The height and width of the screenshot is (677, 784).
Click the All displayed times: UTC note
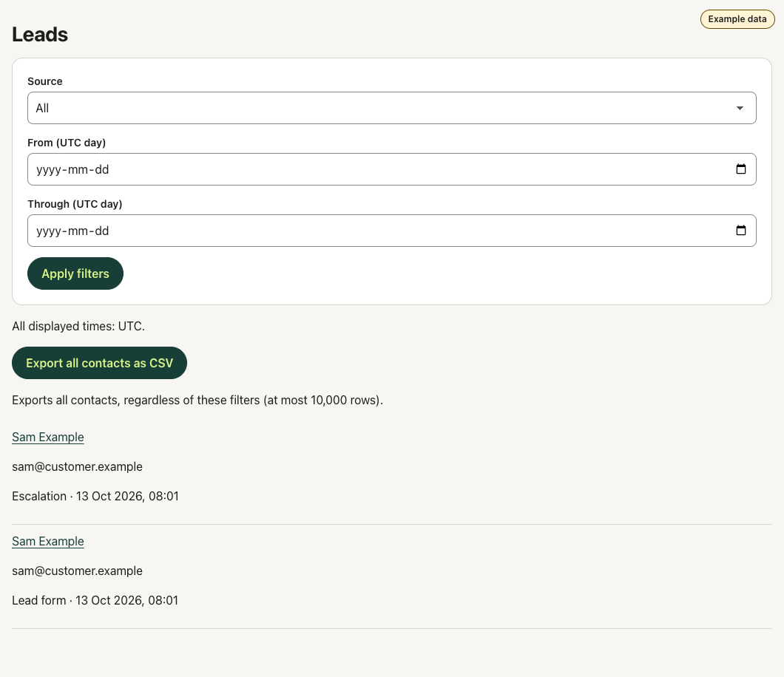tap(78, 326)
